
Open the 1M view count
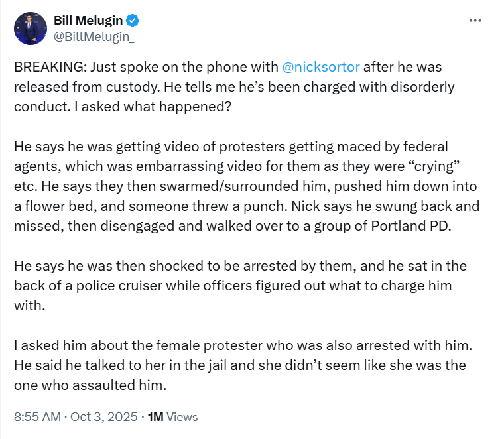point(155,417)
